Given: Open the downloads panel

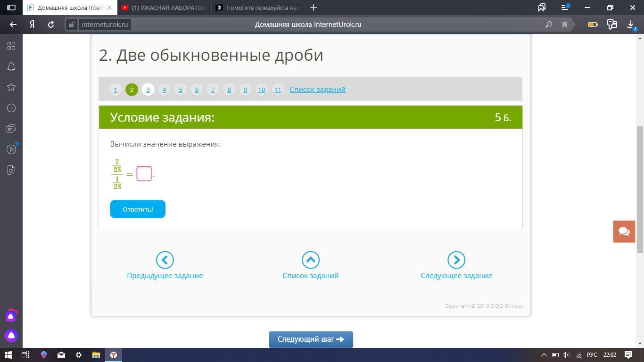Looking at the screenshot, I should pos(631,25).
